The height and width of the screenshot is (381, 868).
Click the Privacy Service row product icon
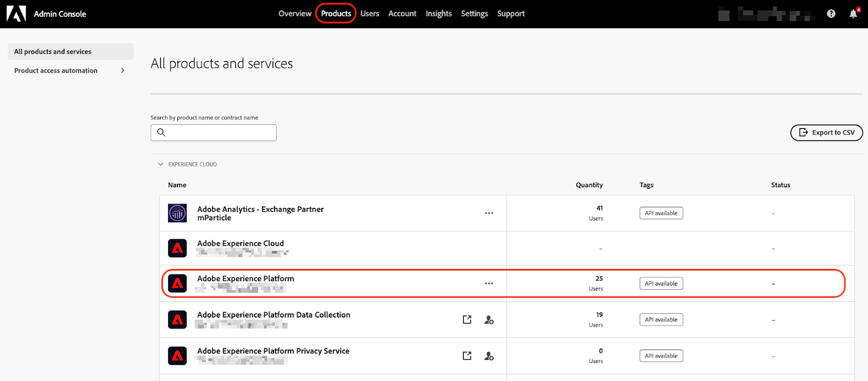(x=177, y=356)
